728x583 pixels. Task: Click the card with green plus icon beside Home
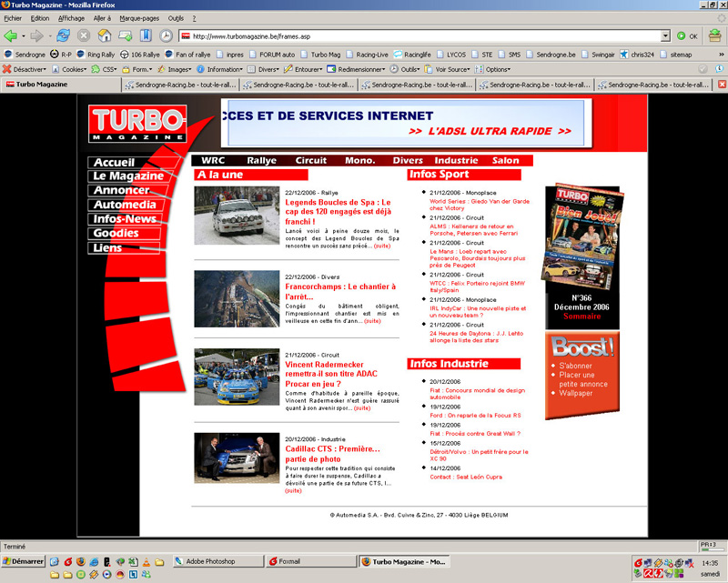point(125,35)
